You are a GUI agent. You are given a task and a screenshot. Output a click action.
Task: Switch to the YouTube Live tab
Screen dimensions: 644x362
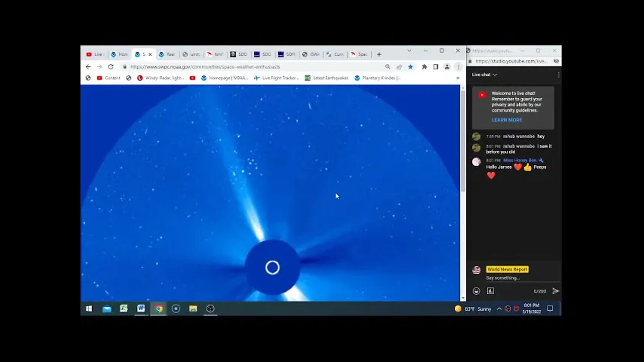94,54
